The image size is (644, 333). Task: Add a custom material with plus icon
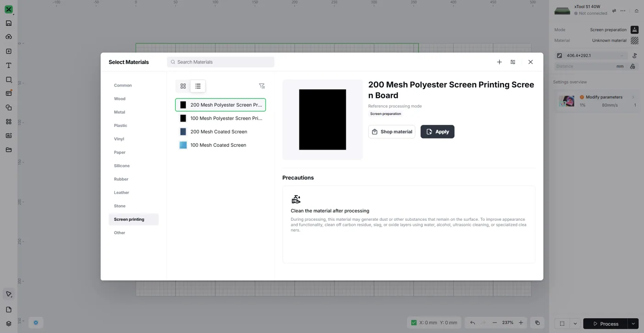coord(499,62)
